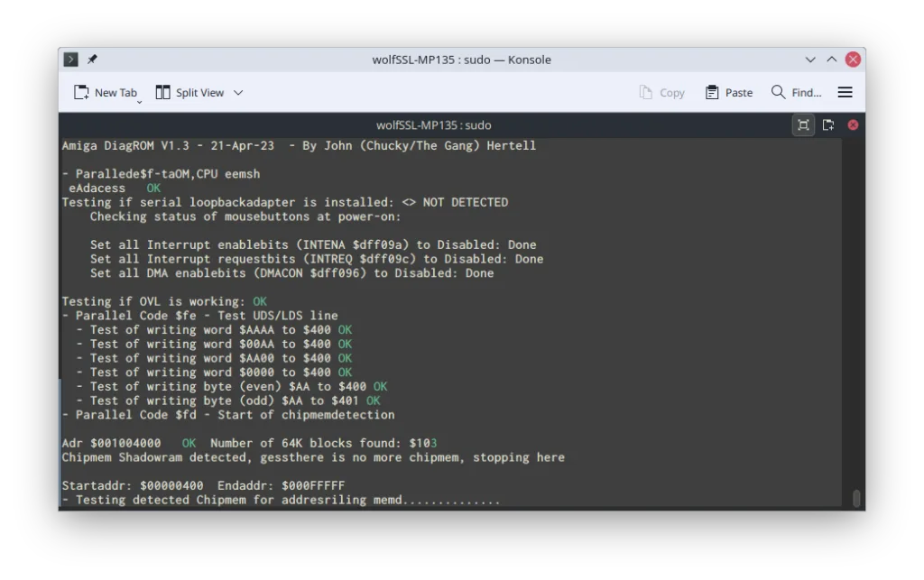
Task: Click 'Parallel Code $fd' line
Action: tap(228, 414)
